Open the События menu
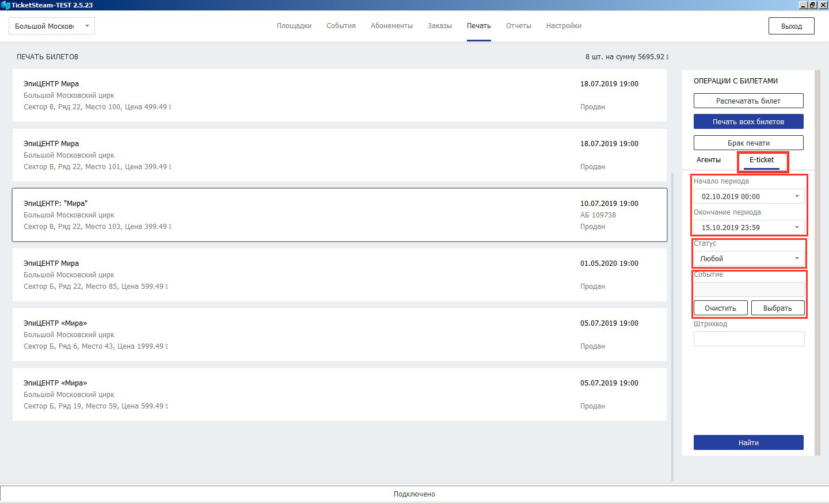829x504 pixels. tap(341, 26)
